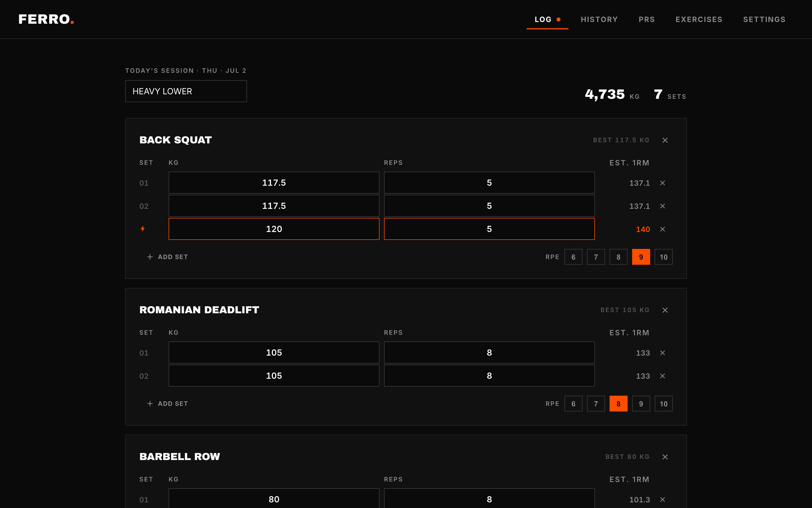Viewport: 812px width, 508px height.
Task: Toggle RPE 8 for Romanian Deadlift
Action: (618, 404)
